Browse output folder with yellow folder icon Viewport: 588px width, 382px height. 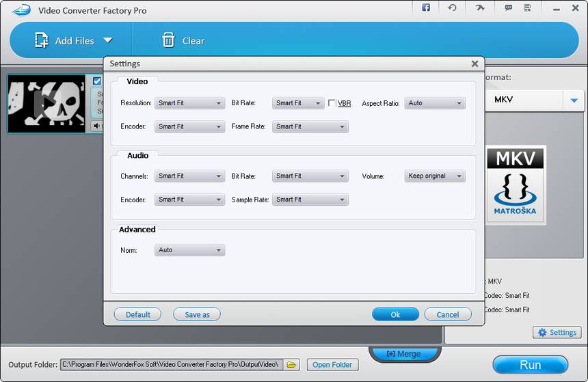[291, 364]
